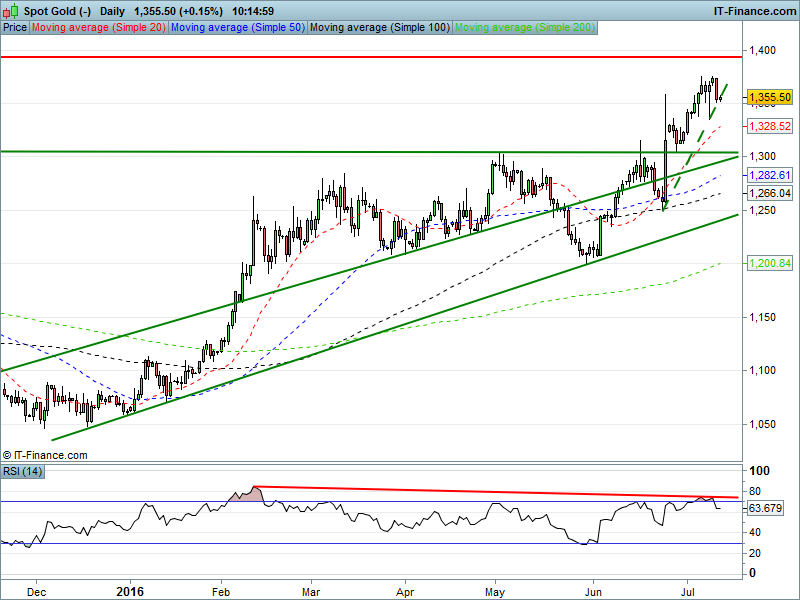Click the candlestick chart icon beside Spot Gold

(x=11, y=11)
